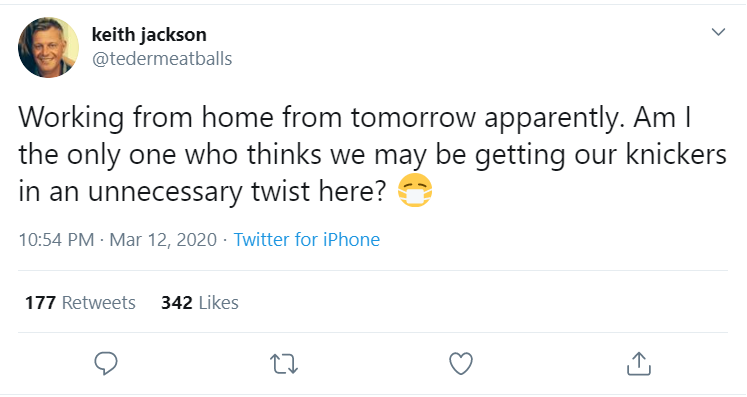Click the 10:54 PM timestamp
Screen dimensions: 747x397
[x=56, y=239]
